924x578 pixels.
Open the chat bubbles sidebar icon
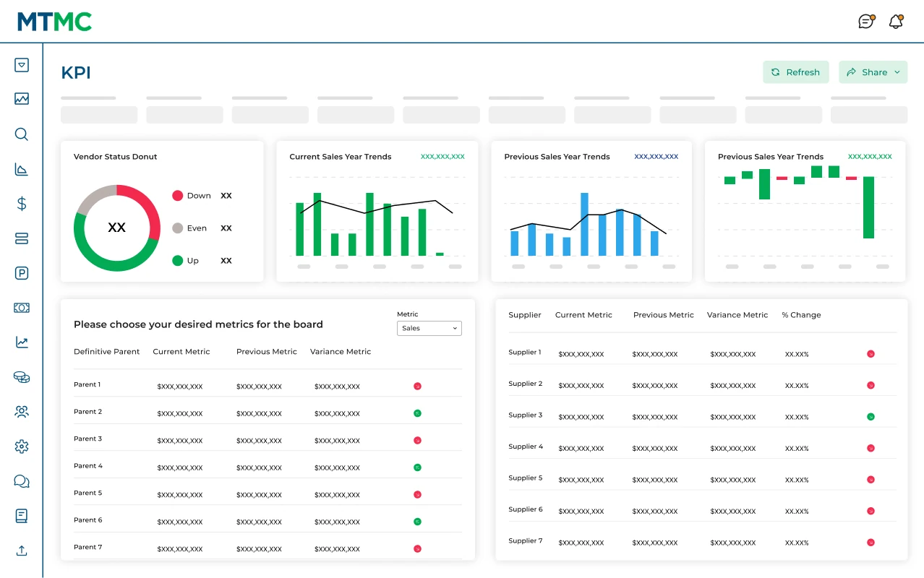[x=22, y=481]
